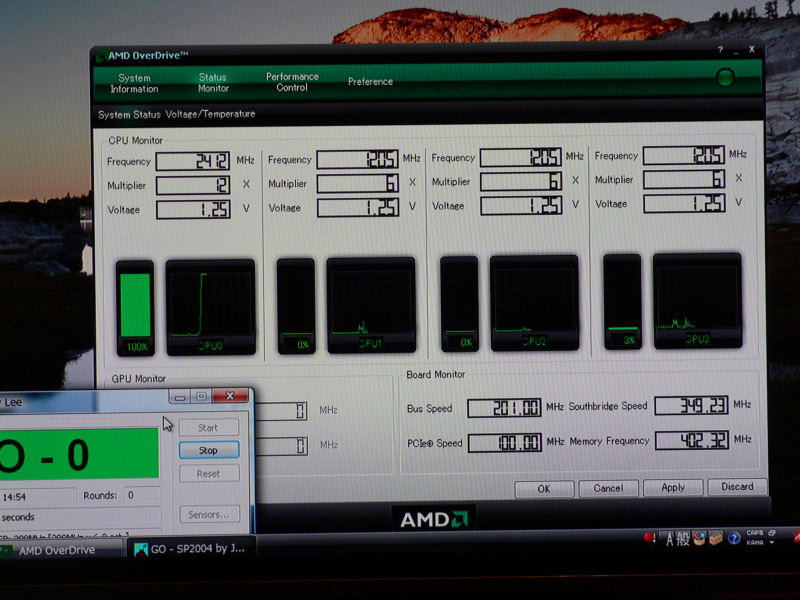Image resolution: width=800 pixels, height=600 pixels.
Task: Click the PCIe Speed value 100.00
Action: [505, 442]
